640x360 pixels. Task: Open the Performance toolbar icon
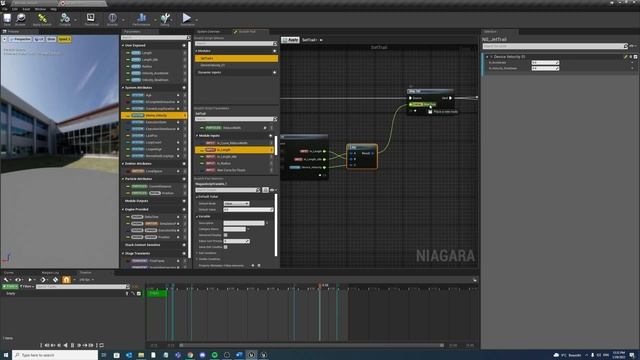[141, 19]
